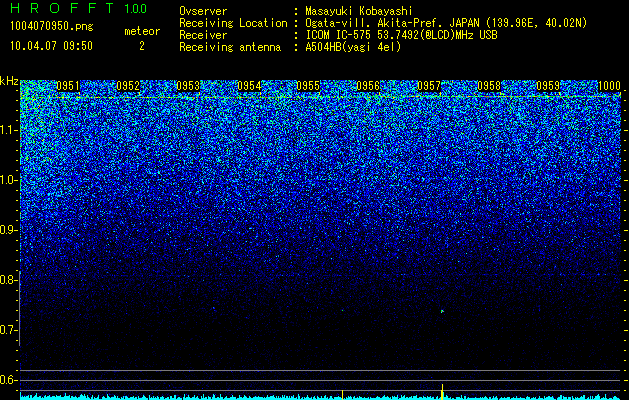
Task: Click the kHz axis unit label
Action: tap(9, 81)
